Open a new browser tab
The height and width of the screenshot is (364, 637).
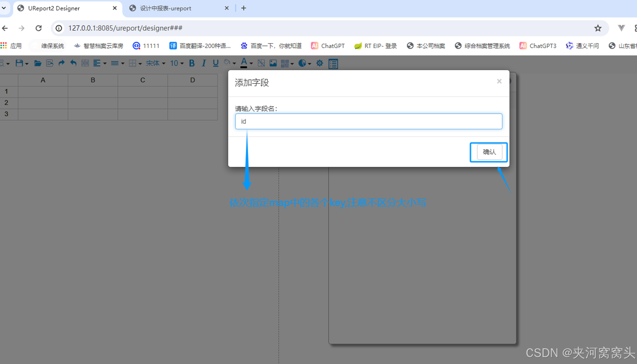click(x=244, y=8)
